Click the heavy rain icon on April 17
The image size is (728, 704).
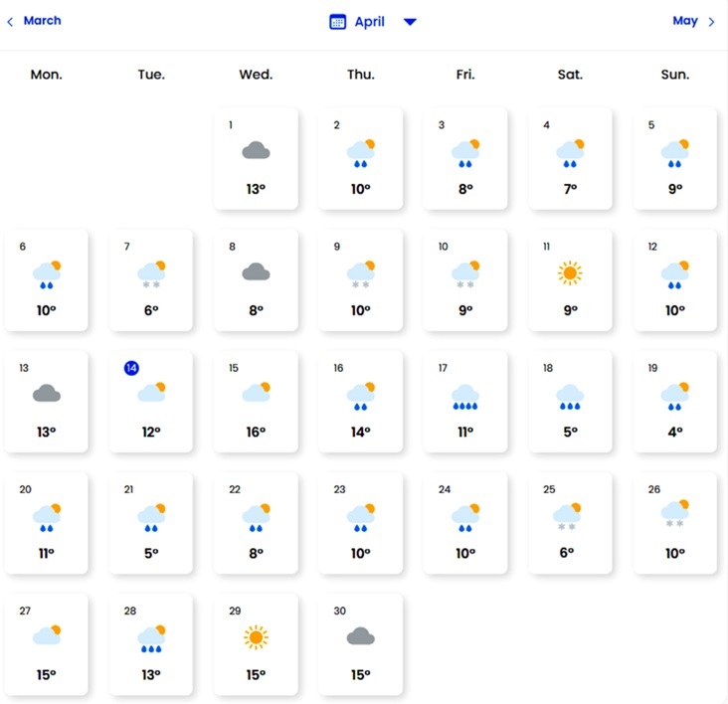[x=465, y=396]
